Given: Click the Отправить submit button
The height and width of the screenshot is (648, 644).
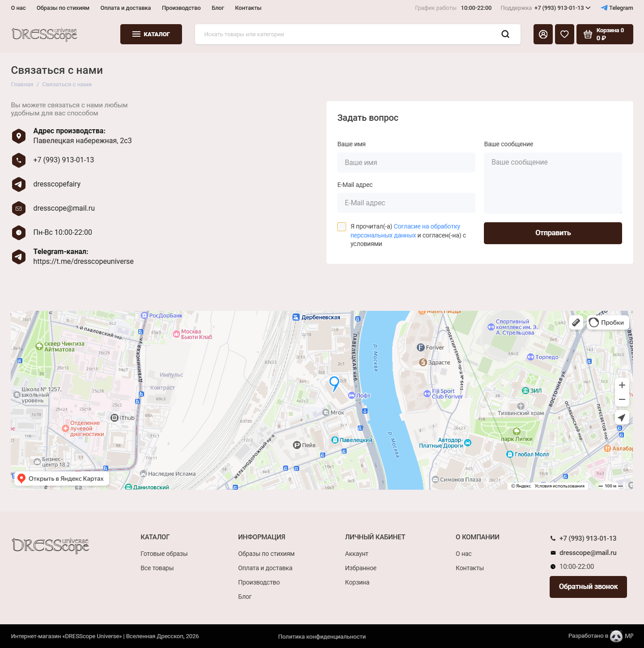Looking at the screenshot, I should click(x=553, y=233).
